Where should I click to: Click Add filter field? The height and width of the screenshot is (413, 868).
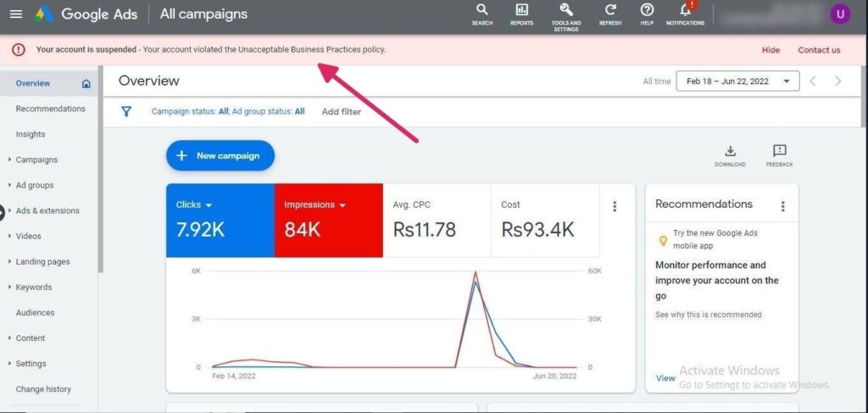342,112
